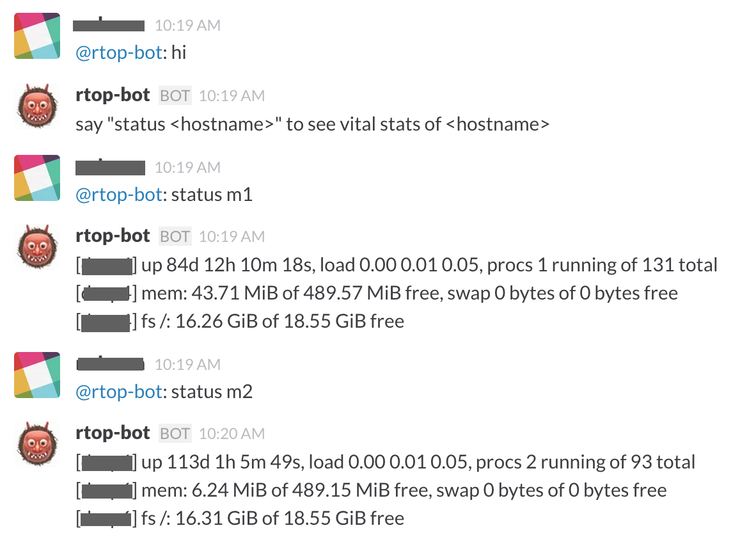Viewport: 756px width, 544px height.
Task: Click rtop-bot avatar on the 10:20 AM reply
Action: click(37, 444)
